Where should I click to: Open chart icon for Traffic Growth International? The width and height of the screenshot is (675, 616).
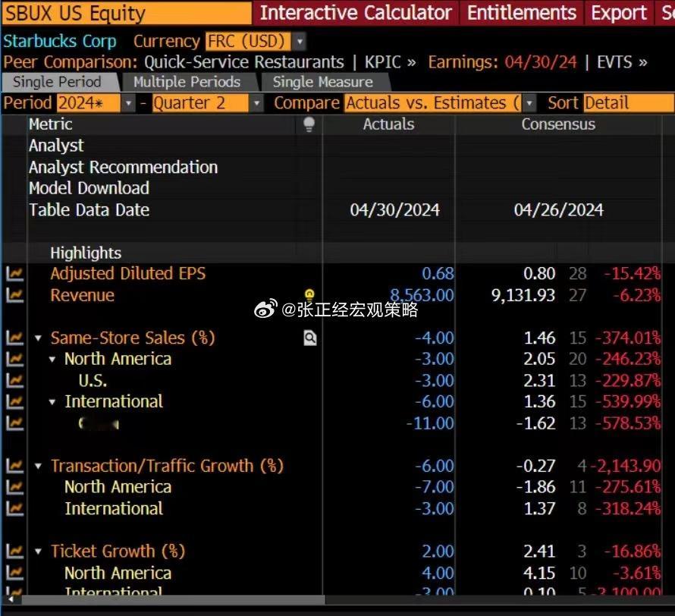click(x=14, y=509)
